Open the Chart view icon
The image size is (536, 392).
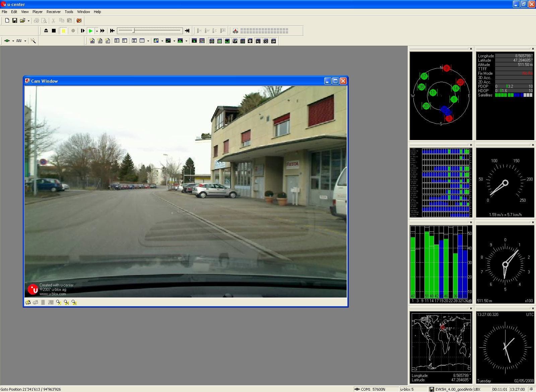point(168,41)
